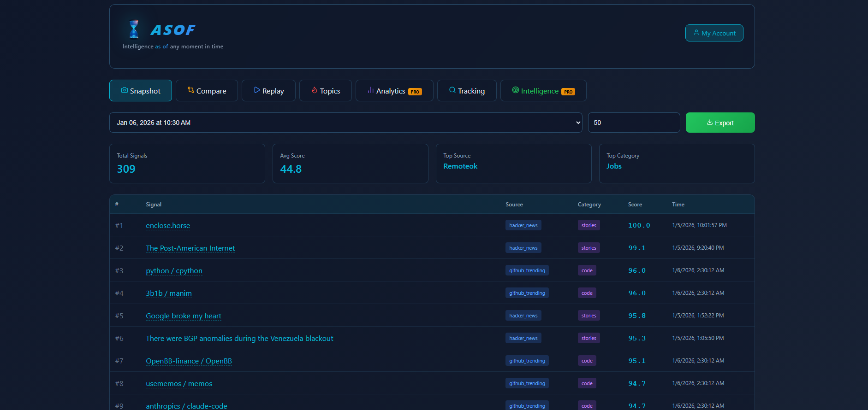
Task: Click the download icon in Export button
Action: [x=710, y=123]
